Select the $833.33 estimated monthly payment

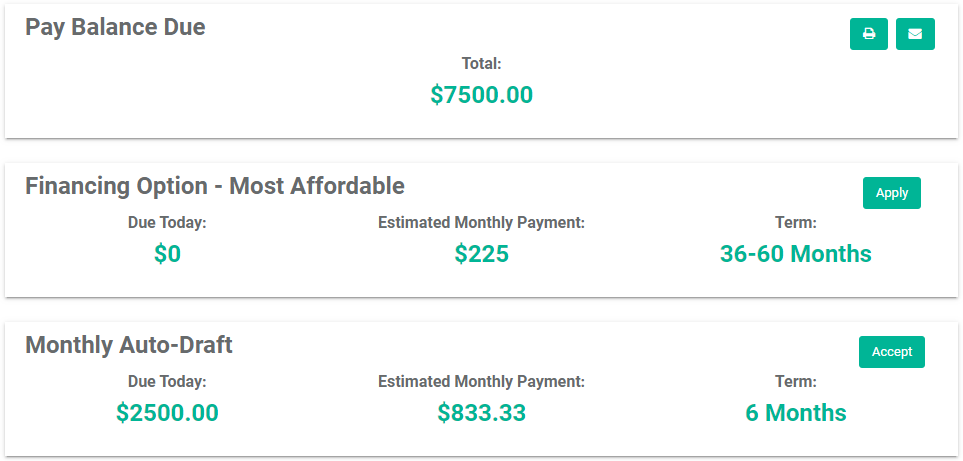tap(482, 413)
